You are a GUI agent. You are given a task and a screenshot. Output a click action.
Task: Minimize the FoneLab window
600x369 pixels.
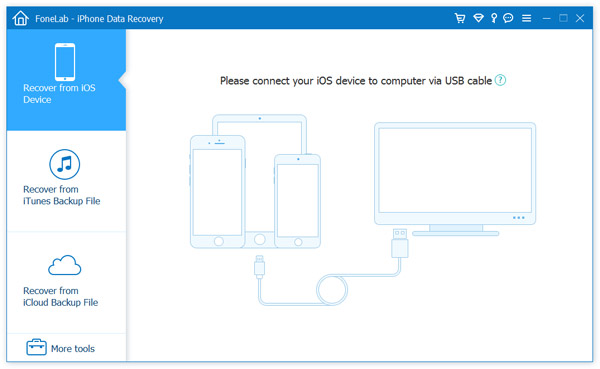pos(546,18)
